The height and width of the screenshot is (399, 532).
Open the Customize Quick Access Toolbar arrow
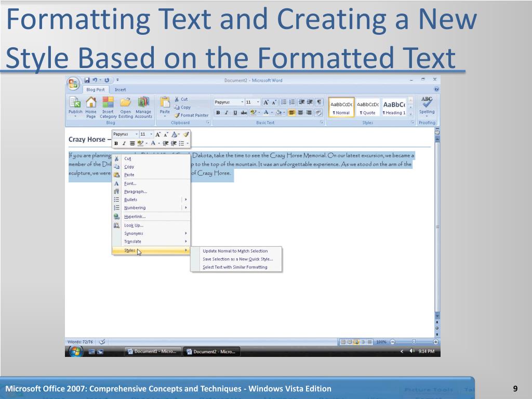117,80
